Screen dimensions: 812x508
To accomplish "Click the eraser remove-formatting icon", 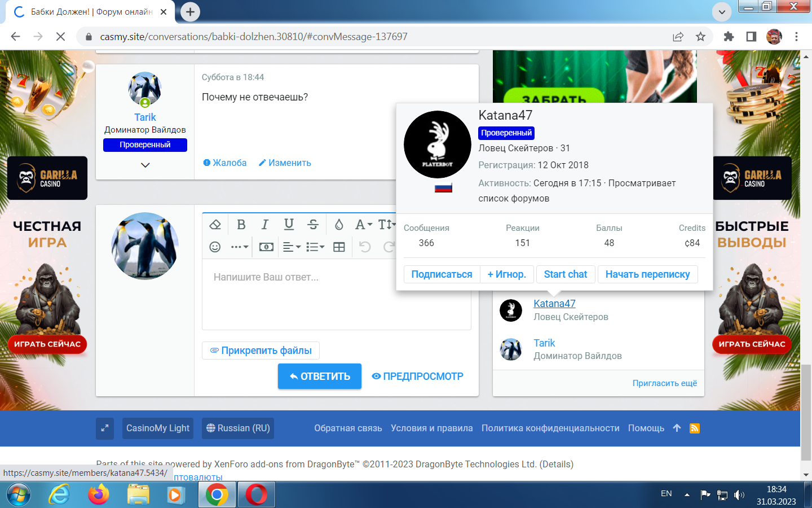I will tap(215, 225).
